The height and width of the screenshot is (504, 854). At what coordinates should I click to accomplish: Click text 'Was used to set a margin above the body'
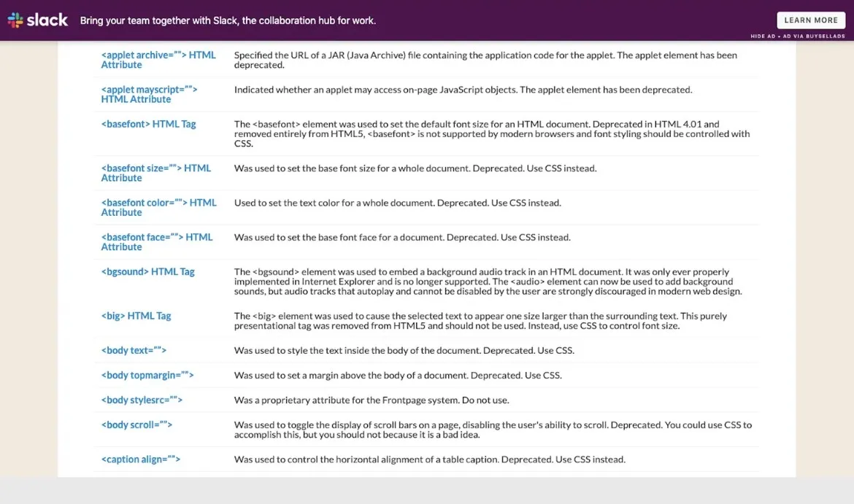click(398, 375)
